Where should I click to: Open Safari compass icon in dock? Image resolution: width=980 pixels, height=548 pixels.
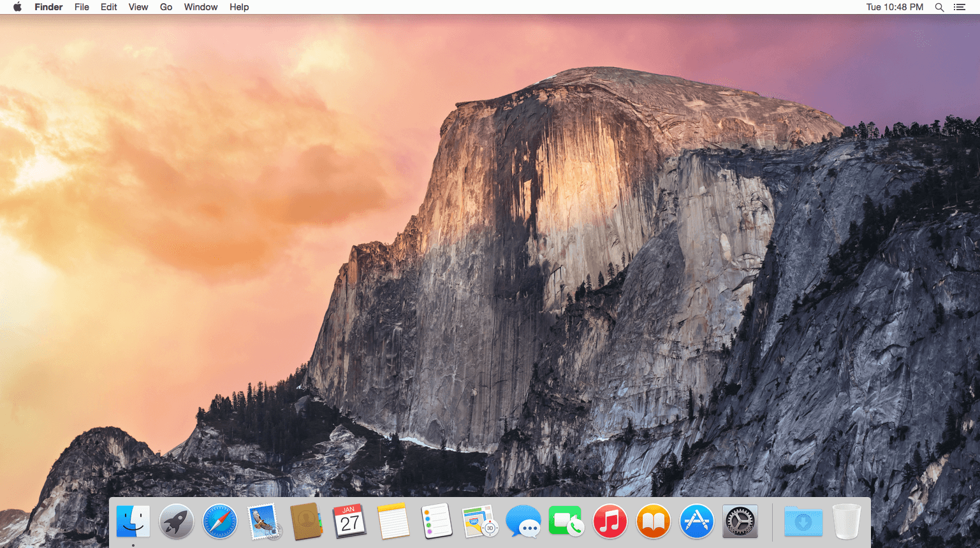point(220,521)
